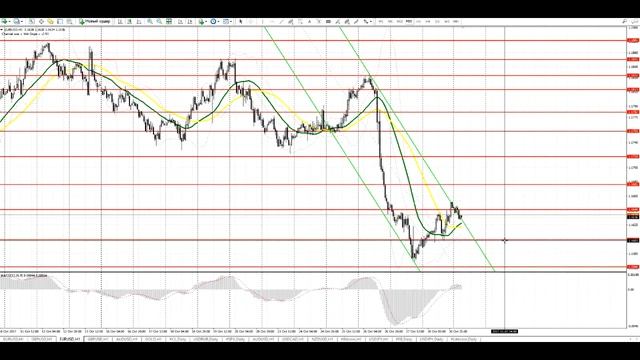
Task: Switch timeframe to M1
Action: tap(380, 21)
